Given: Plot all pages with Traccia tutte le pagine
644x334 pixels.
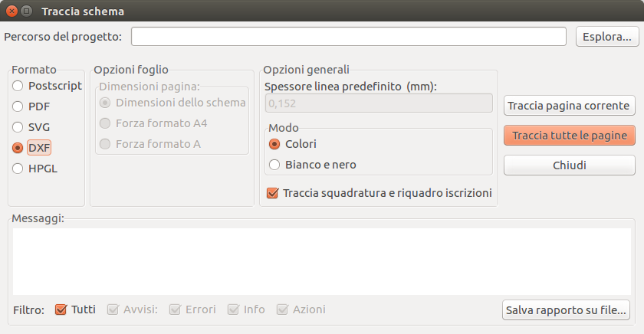Looking at the screenshot, I should [x=569, y=136].
